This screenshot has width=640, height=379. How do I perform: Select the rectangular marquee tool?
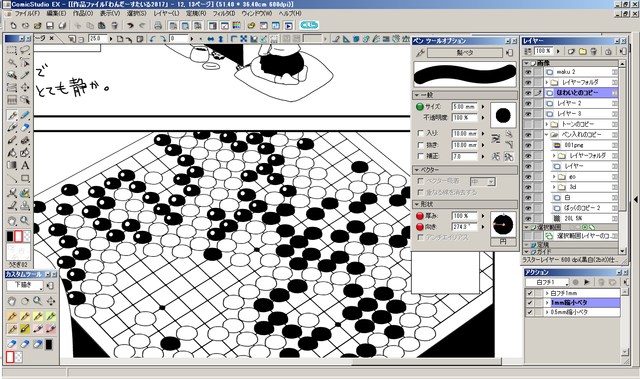(12, 51)
